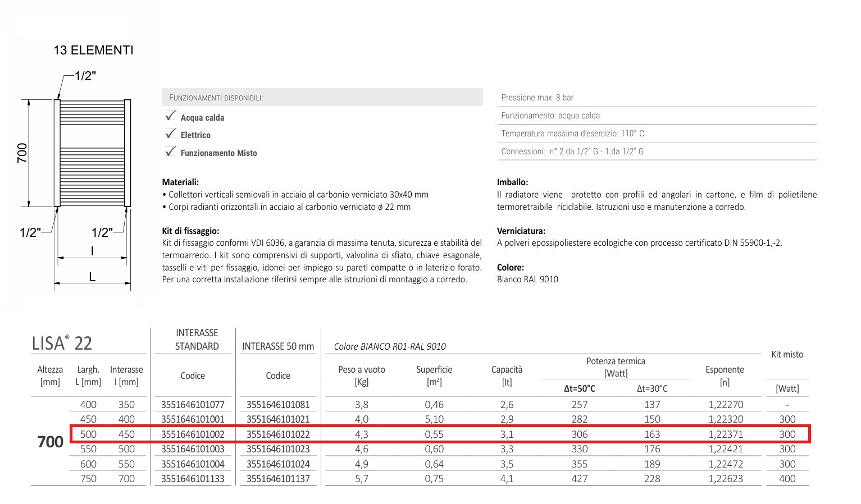Screen dimensions: 861x504
Task: Click the Funzionamento Misto checkmark
Action: [x=171, y=152]
